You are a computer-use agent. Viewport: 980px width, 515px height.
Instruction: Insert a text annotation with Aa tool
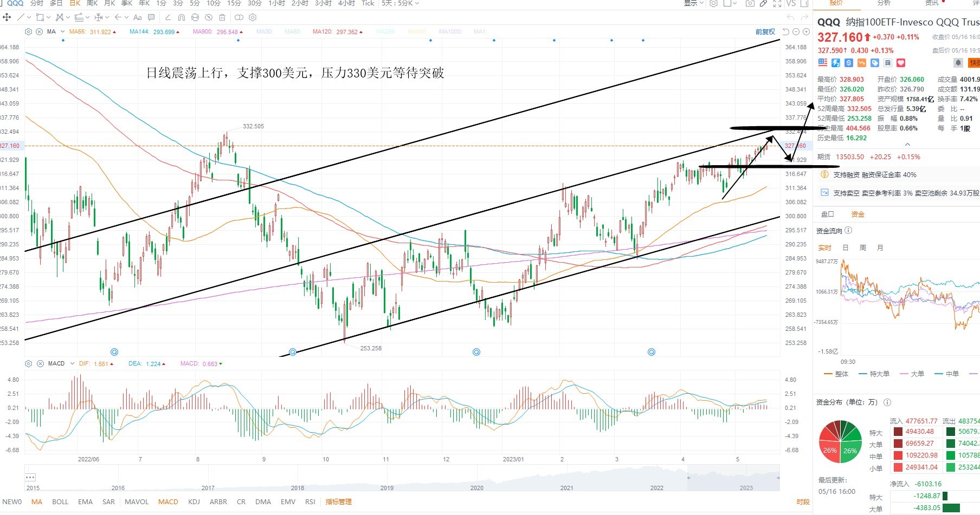138,17
